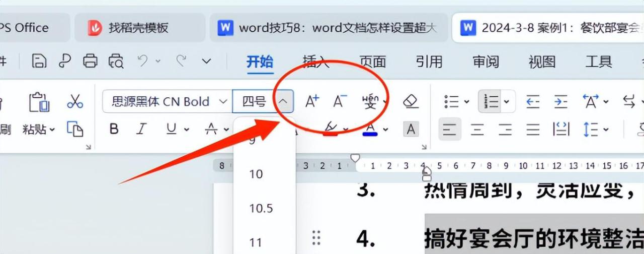Expand 粘贴 paste options dropdown
This screenshot has width=644, height=254.
coord(51,130)
